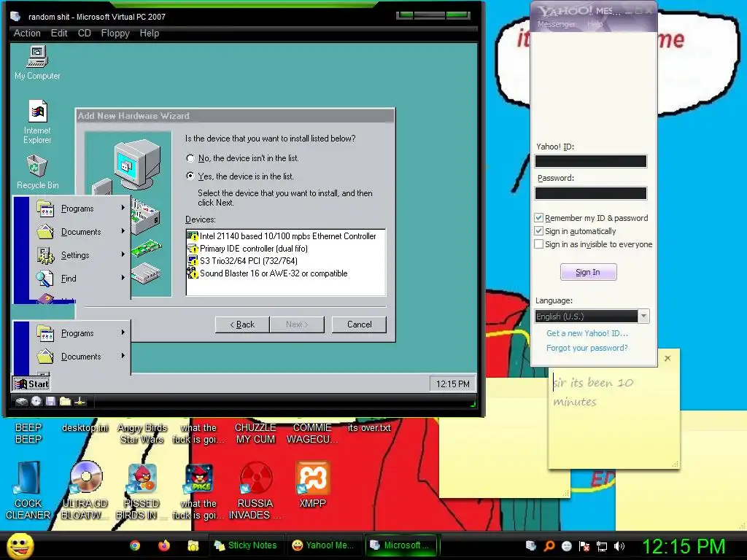747x560 pixels.
Task: Click the sticky note text 'sir its been 10 minutes'
Action: [593, 392]
